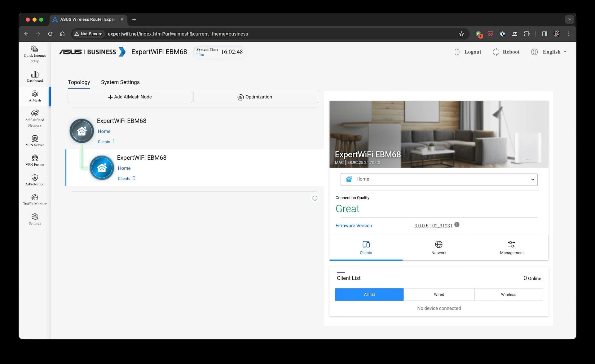Open browser extensions puzzle icon

click(x=527, y=34)
